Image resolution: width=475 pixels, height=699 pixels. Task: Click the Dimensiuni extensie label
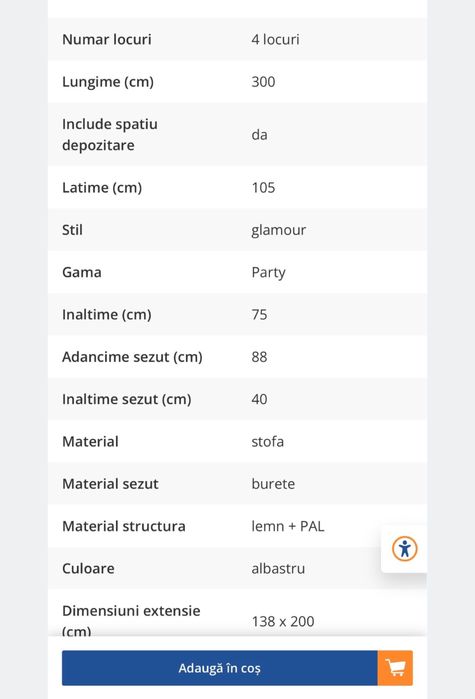click(x=131, y=620)
